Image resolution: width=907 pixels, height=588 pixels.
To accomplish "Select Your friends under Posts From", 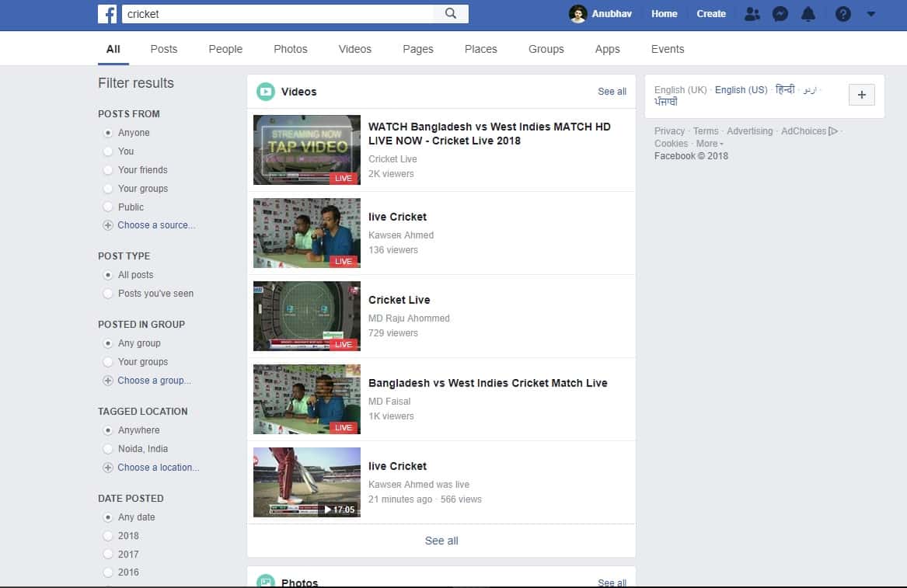I will 107,170.
